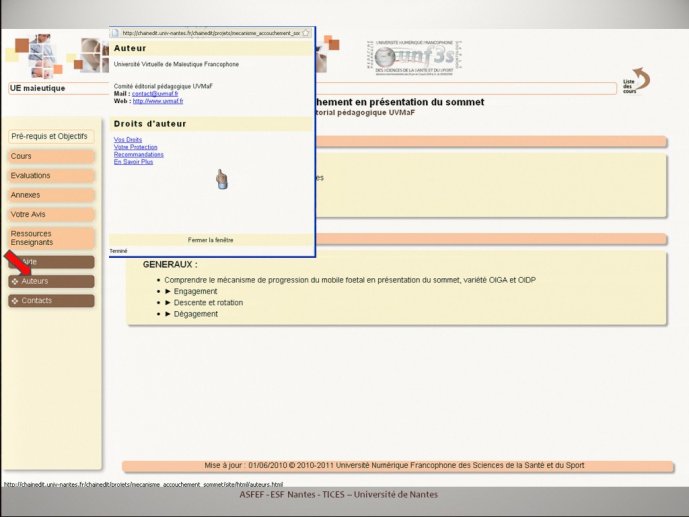Open the Cours menu item
The image size is (689, 517).
coord(51,156)
